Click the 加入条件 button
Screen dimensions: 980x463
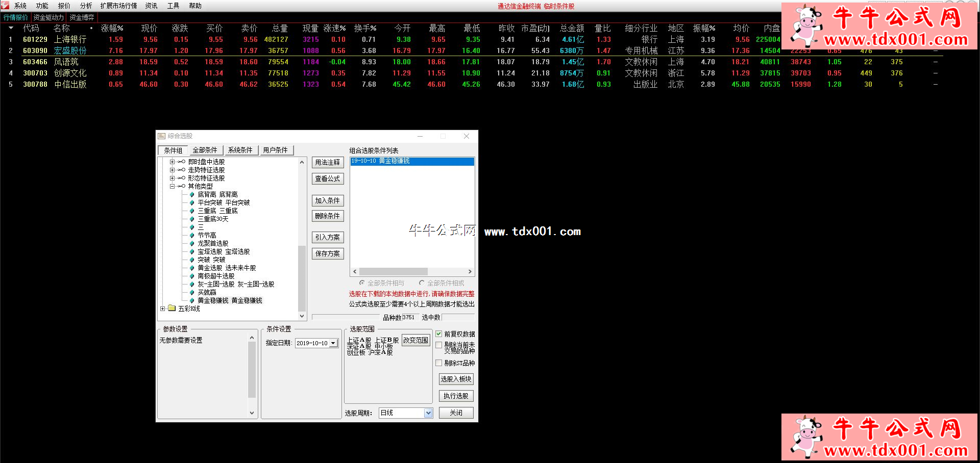click(328, 201)
